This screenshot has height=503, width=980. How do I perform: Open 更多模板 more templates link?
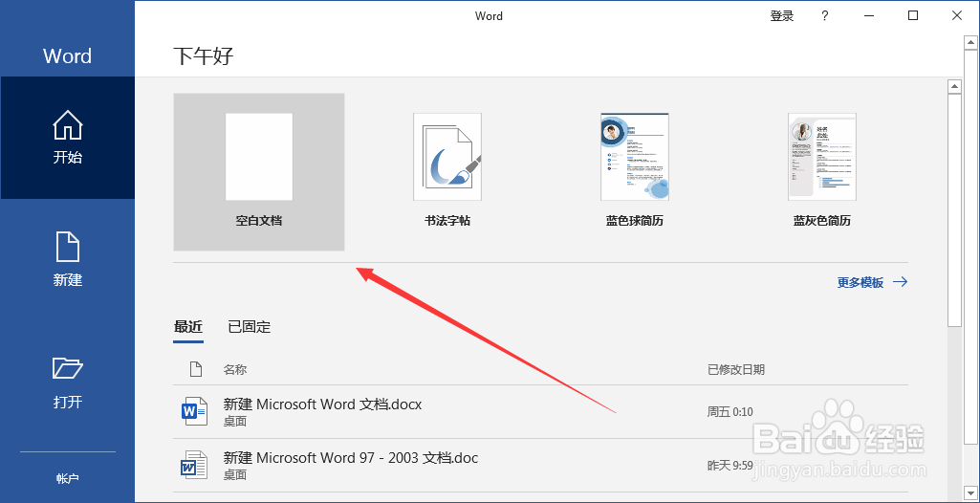coord(872,282)
